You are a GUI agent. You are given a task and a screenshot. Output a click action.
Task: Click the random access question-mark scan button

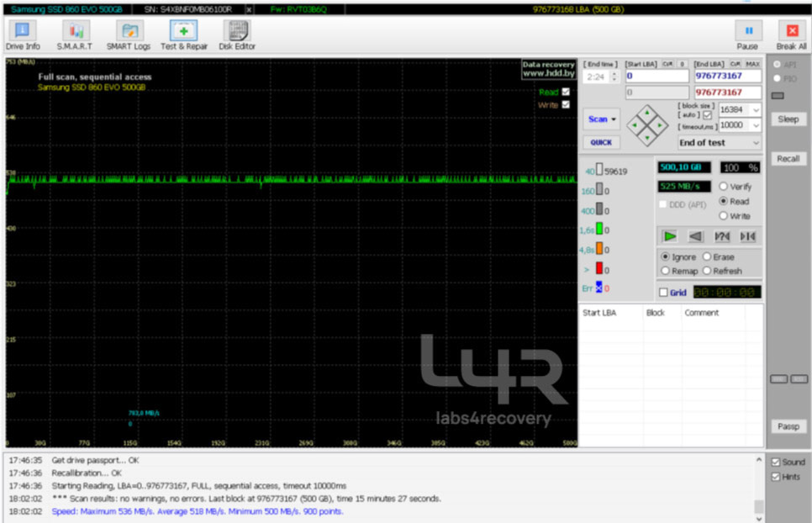[722, 236]
